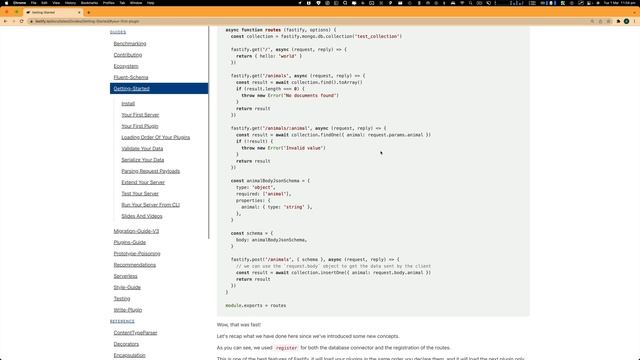Open the Plugins-Guide page
The image size is (640, 360).
(129, 242)
